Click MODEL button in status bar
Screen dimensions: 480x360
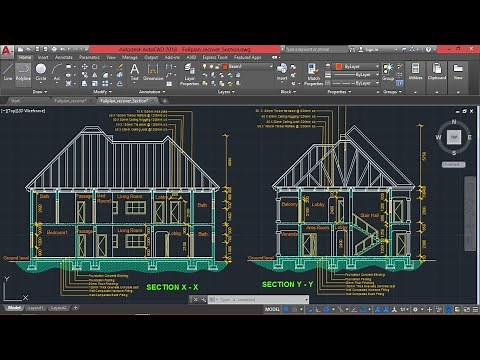[x=272, y=309]
